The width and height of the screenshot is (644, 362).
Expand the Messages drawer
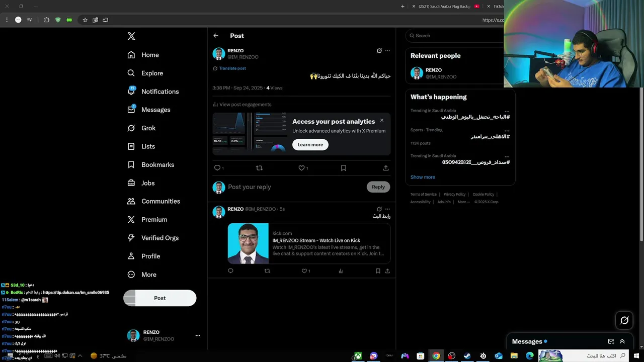tap(622, 342)
